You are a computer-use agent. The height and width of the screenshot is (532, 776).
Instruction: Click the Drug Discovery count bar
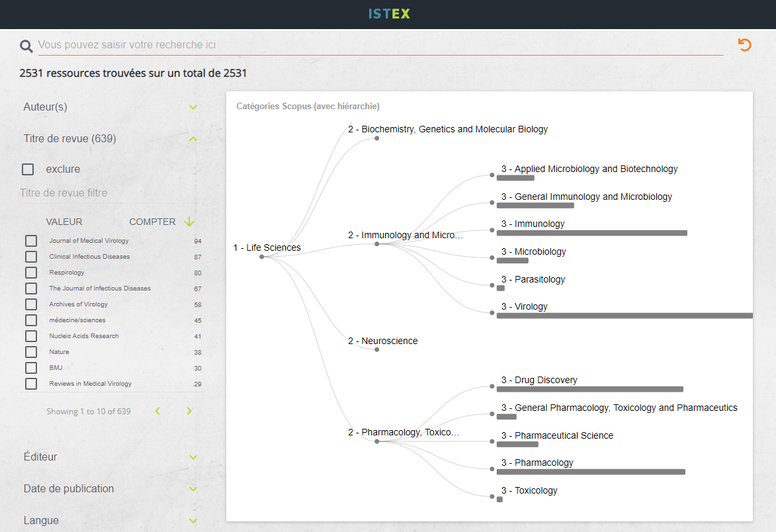click(x=590, y=390)
